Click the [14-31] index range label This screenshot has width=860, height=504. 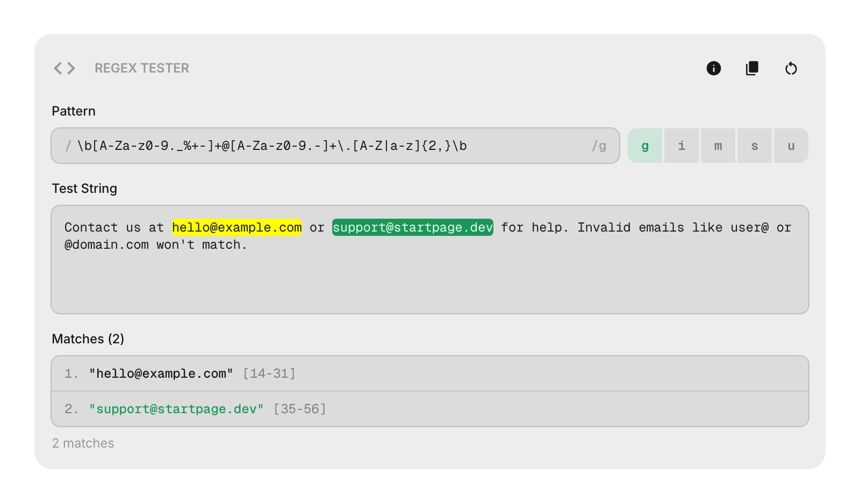[x=269, y=373]
